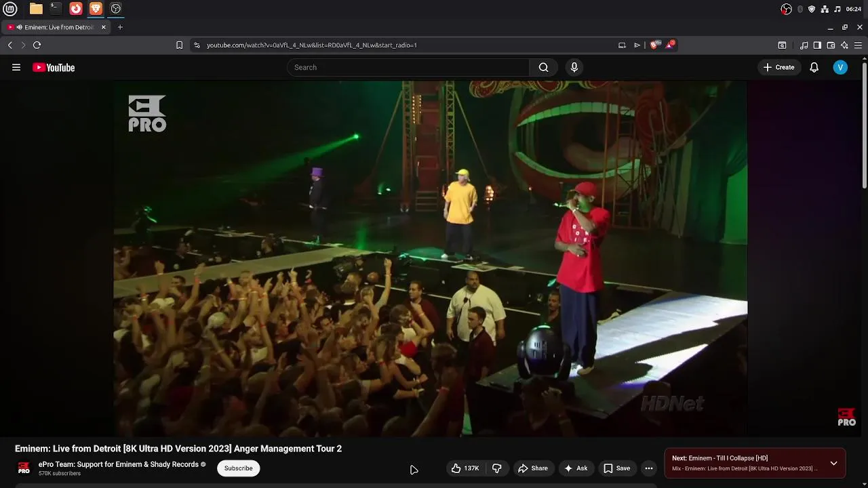868x488 pixels.
Task: Reload the YouTube page
Action: (x=37, y=45)
